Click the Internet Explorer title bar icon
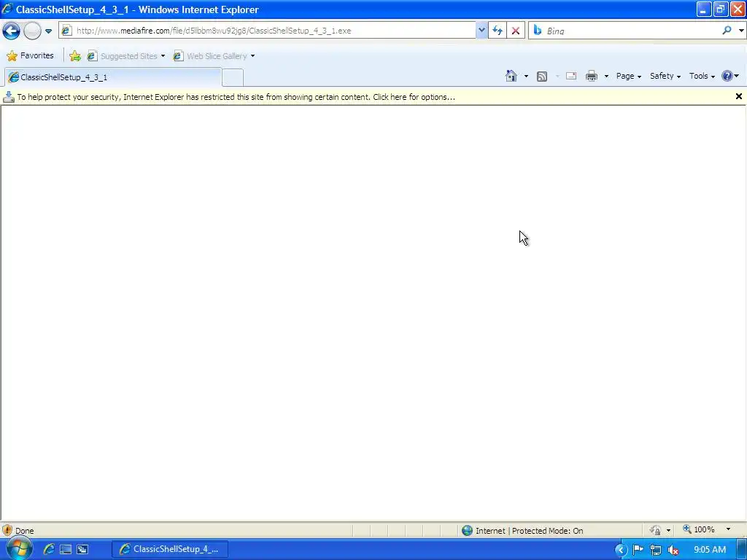The image size is (747, 560). 7,9
